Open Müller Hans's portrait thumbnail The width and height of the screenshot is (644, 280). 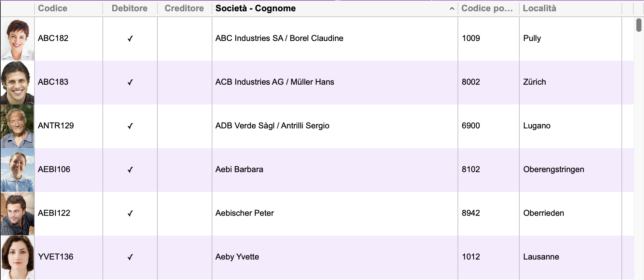(x=17, y=83)
